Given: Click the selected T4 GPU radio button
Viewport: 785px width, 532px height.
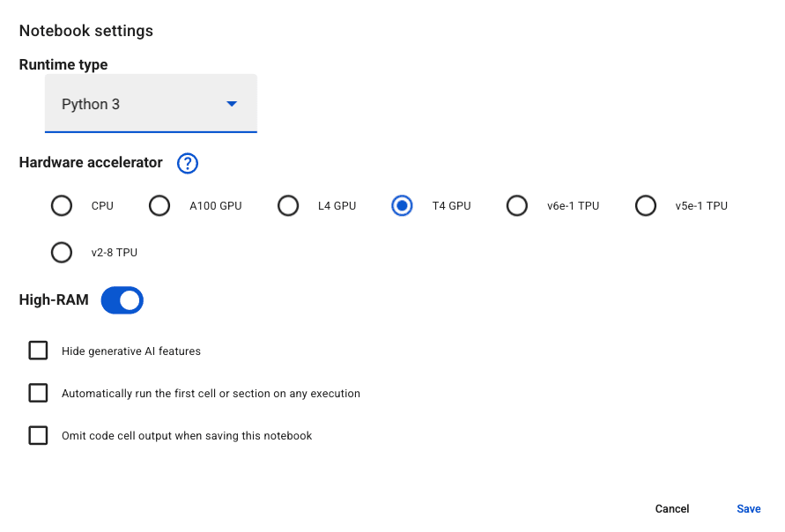Looking at the screenshot, I should pyautogui.click(x=402, y=206).
